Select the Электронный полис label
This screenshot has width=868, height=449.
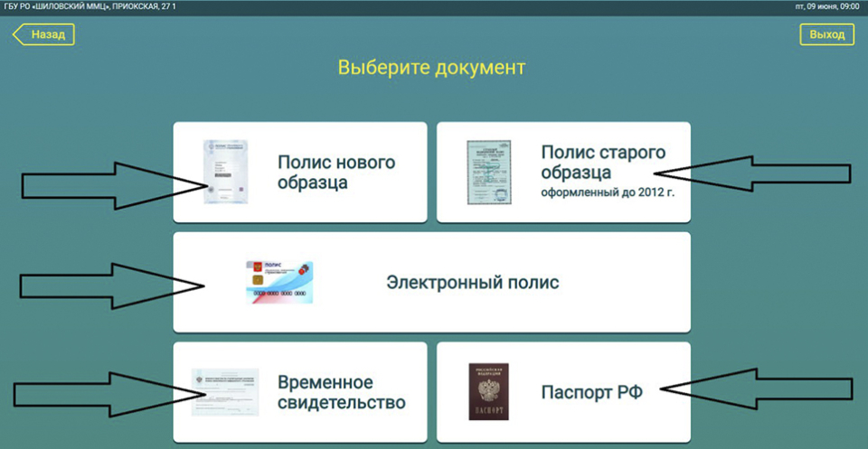(473, 283)
